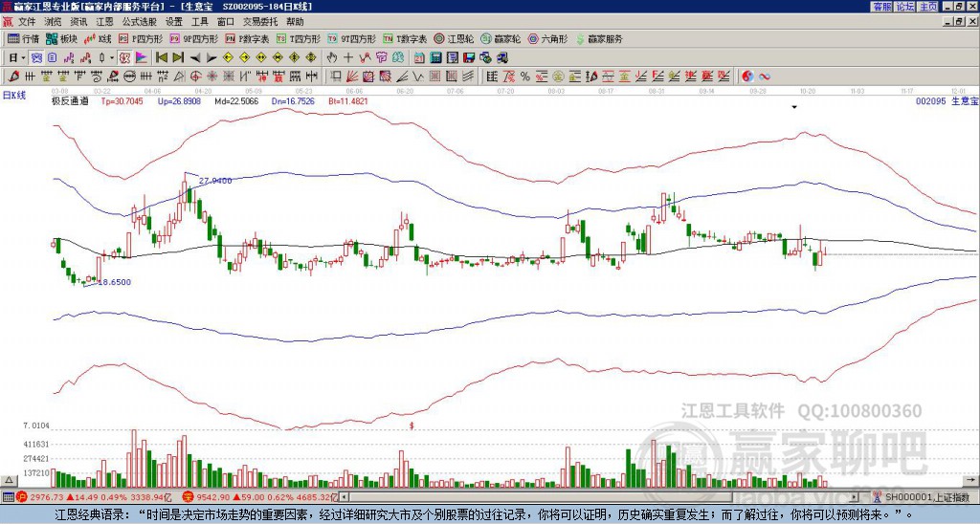Click the blue infinity wave icon
Screen dimensions: 980x524
[x=765, y=76]
